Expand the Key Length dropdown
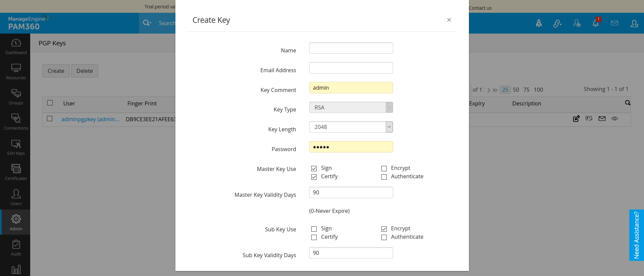644x276 pixels. click(x=389, y=127)
